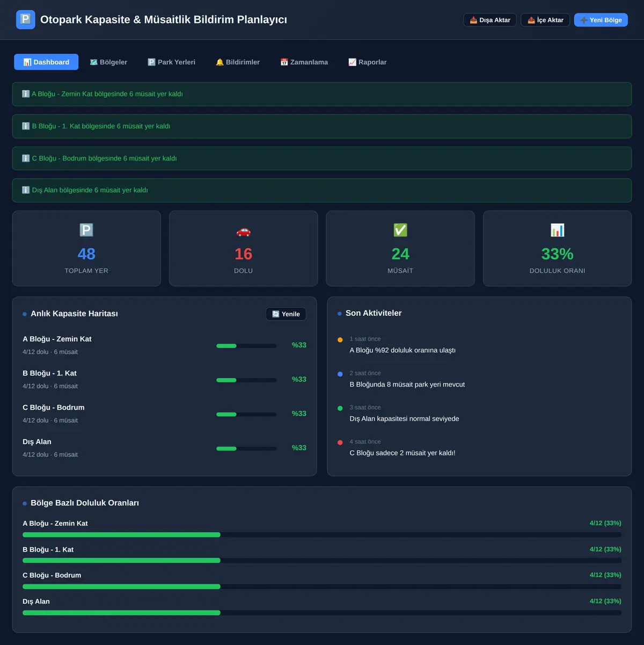Click the Dışa Aktar button
Image resolution: width=644 pixels, height=645 pixels.
click(490, 20)
